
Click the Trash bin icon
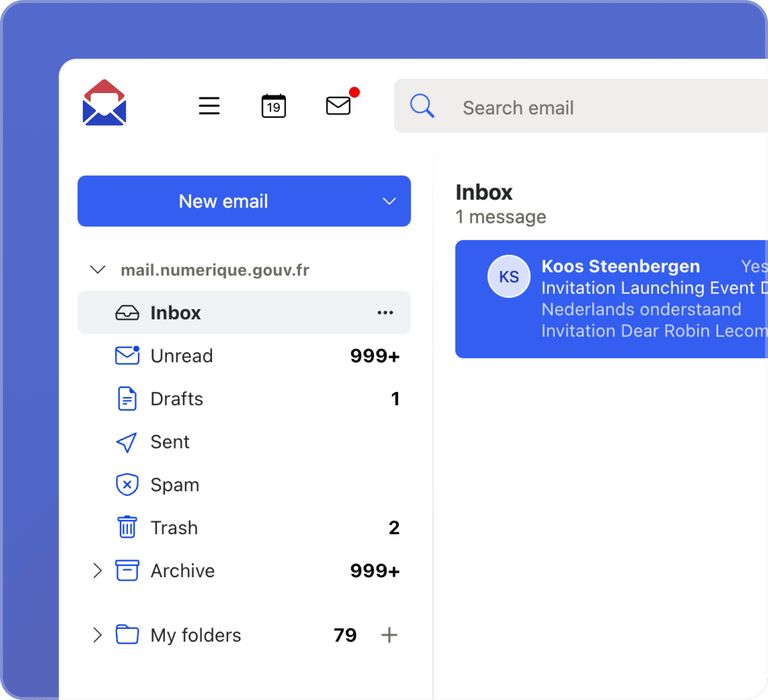127,527
